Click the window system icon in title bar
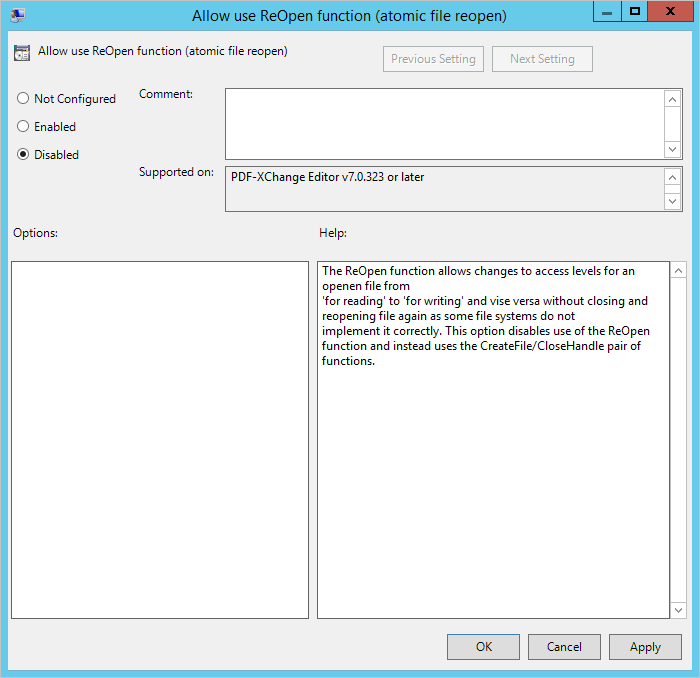The width and height of the screenshot is (700, 678). tap(18, 16)
